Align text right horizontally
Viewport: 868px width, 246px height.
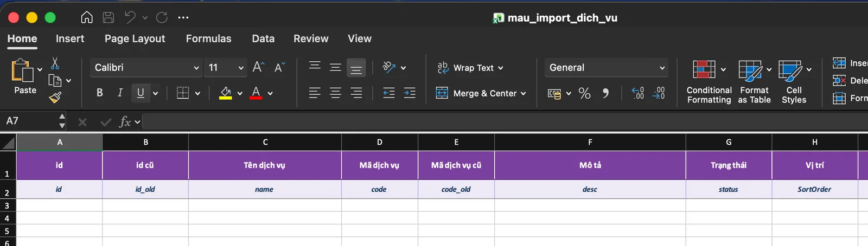coord(356,93)
